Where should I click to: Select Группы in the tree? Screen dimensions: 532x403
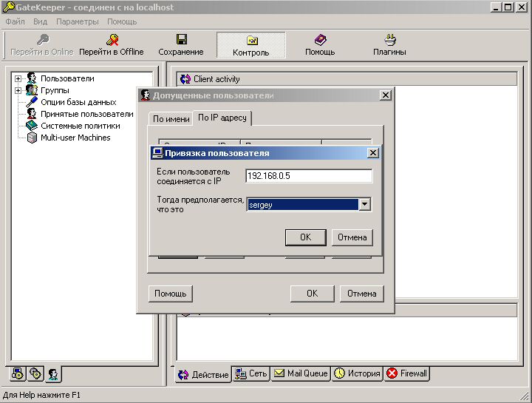point(55,91)
